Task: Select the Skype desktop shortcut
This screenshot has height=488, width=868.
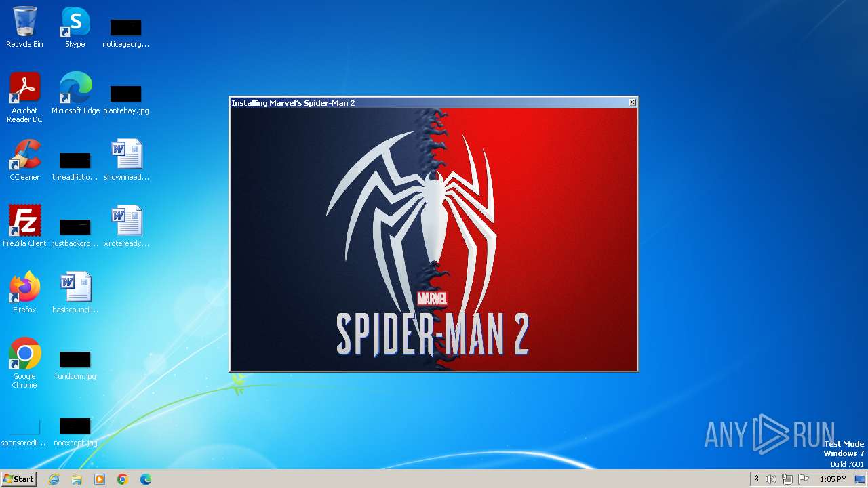Action: pyautogui.click(x=75, y=27)
